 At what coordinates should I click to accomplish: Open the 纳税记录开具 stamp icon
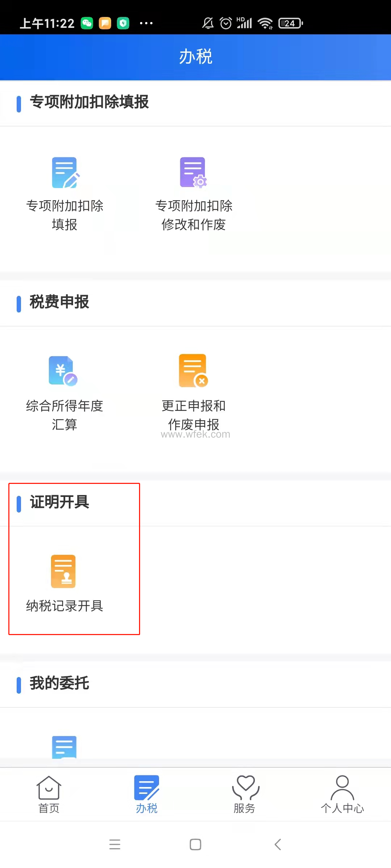63,571
